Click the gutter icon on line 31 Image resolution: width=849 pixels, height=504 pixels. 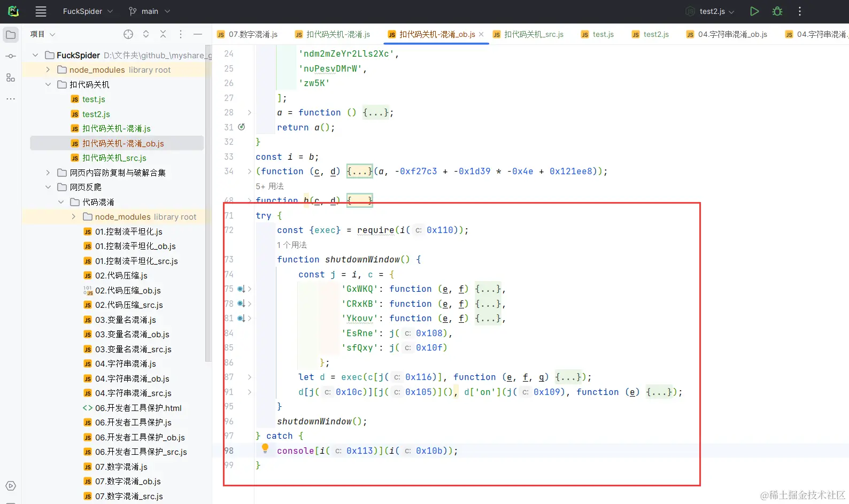pyautogui.click(x=242, y=127)
